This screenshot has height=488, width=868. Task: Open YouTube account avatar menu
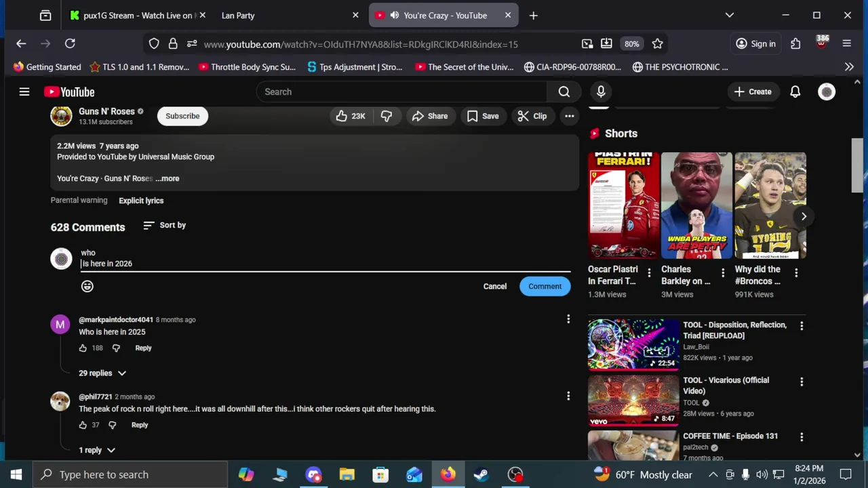tap(827, 91)
